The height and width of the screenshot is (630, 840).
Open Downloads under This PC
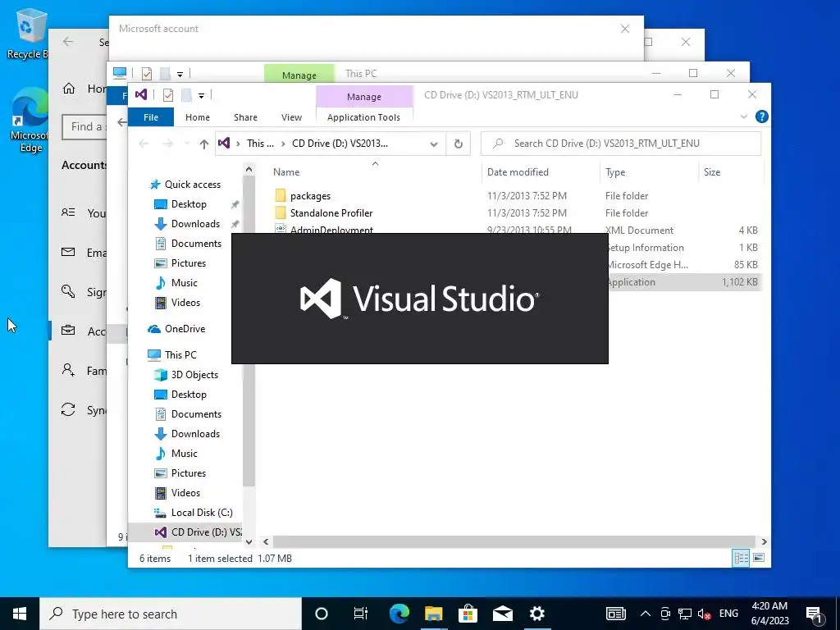[x=195, y=434]
